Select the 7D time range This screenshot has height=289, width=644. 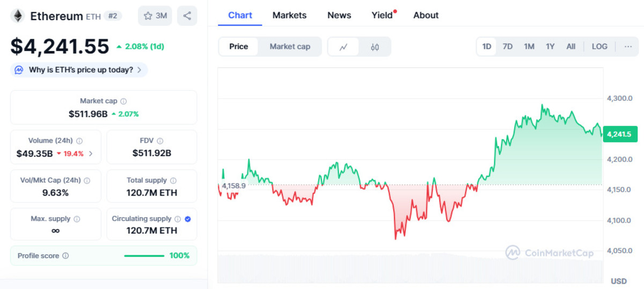coord(508,47)
